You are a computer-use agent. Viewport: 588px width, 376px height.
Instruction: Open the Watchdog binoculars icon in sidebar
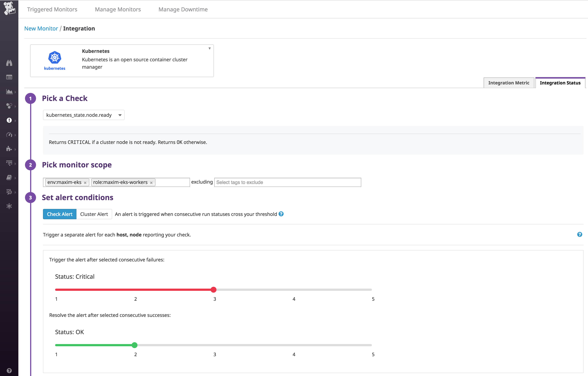[9, 63]
